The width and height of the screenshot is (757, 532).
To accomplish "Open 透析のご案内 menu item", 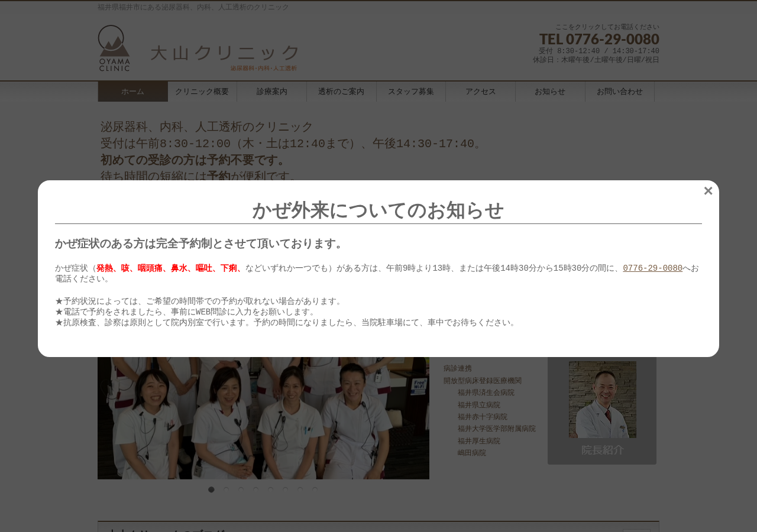I will [341, 92].
